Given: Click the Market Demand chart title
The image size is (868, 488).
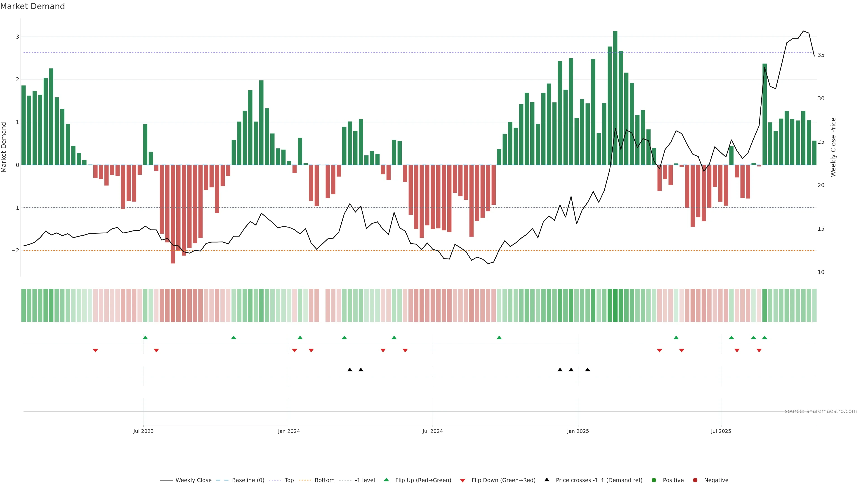Looking at the screenshot, I should [32, 6].
